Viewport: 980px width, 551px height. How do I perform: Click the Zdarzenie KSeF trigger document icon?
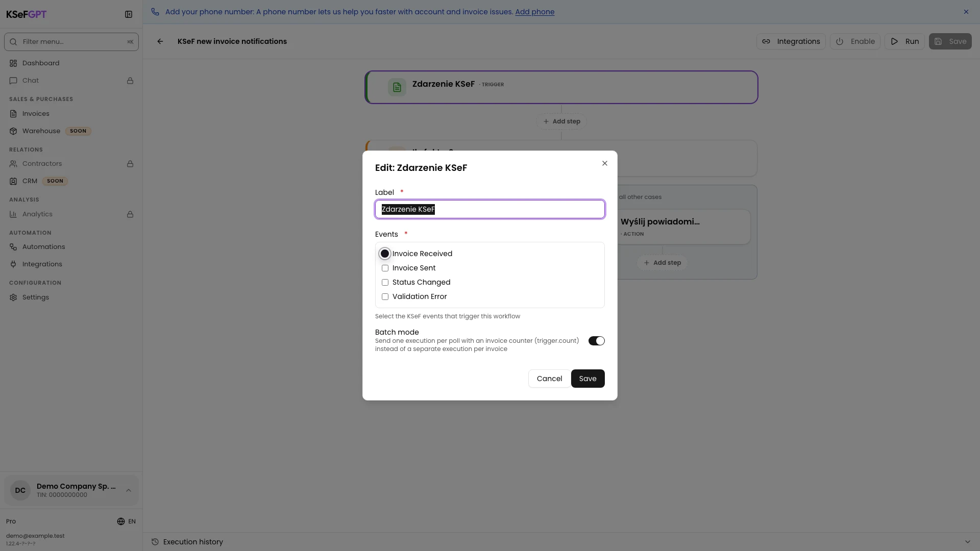397,87
